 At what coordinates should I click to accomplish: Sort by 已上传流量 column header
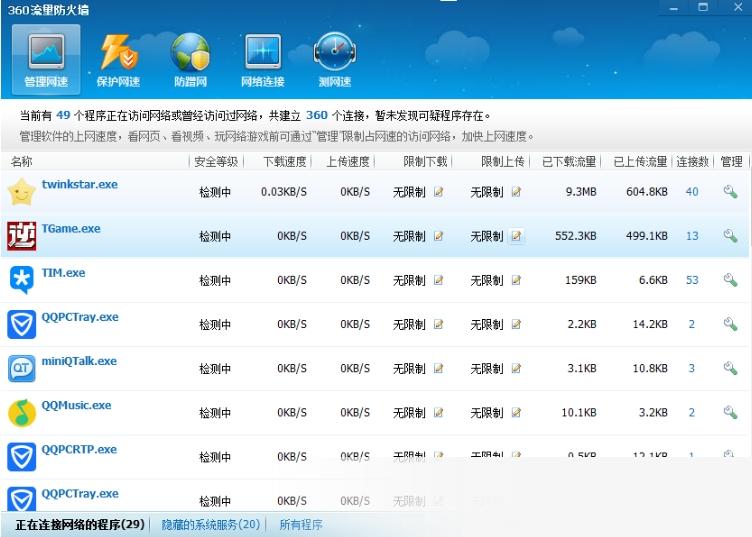[640, 162]
